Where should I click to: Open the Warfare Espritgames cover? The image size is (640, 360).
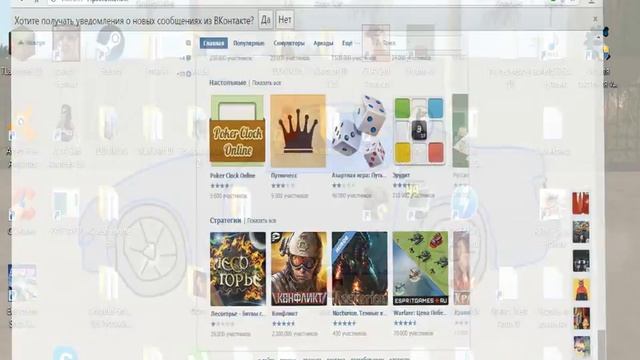point(420,269)
